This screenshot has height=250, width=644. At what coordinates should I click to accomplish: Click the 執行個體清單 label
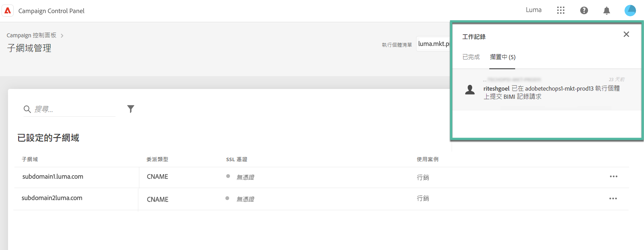click(x=397, y=45)
